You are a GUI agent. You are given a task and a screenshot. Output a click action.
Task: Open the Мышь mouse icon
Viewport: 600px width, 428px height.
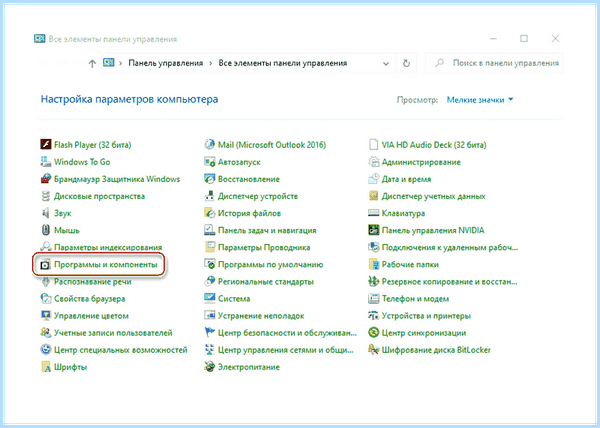tap(46, 230)
